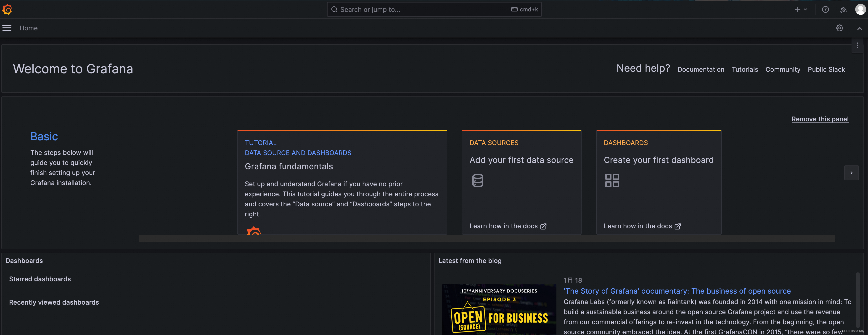Click the next-step right chevron button
This screenshot has height=335, width=868.
click(851, 173)
